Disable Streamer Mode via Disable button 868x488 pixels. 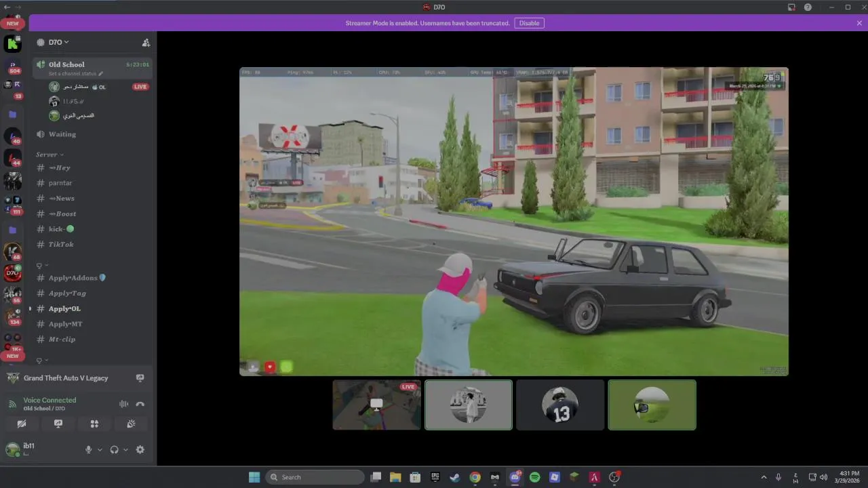coord(529,23)
